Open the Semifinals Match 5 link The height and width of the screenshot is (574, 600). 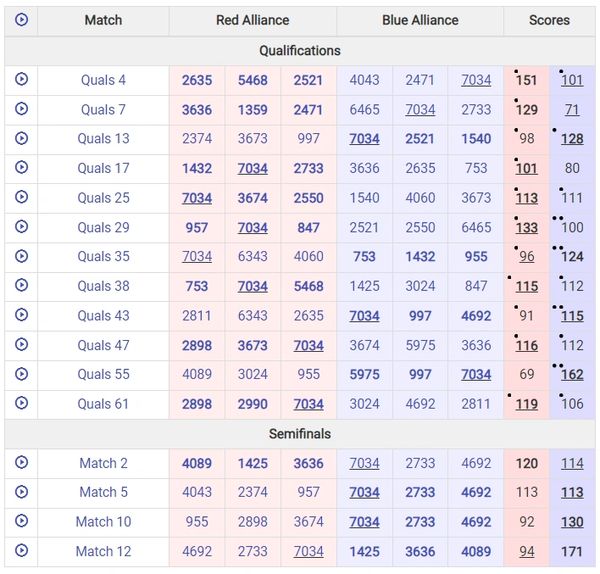point(103,492)
